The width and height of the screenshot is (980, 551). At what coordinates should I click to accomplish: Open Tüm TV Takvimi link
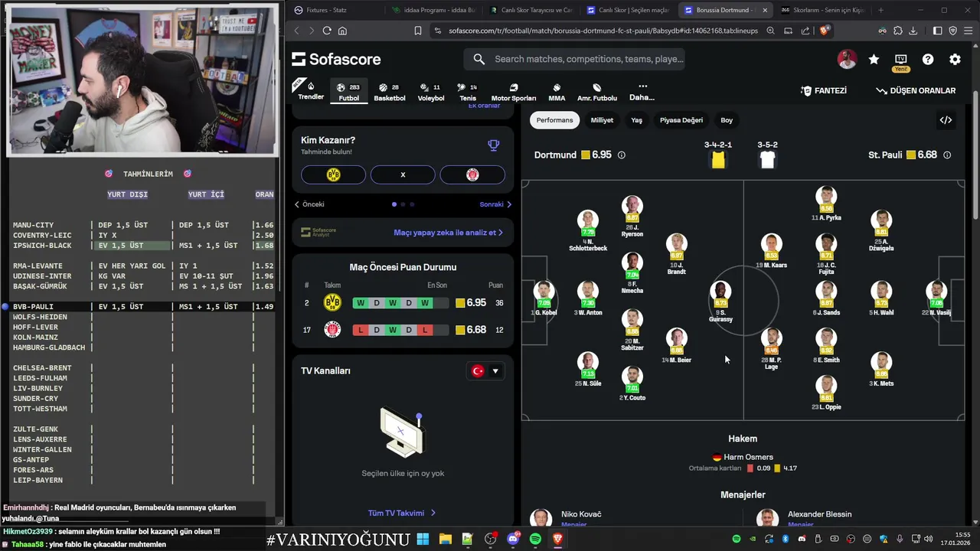tap(402, 513)
